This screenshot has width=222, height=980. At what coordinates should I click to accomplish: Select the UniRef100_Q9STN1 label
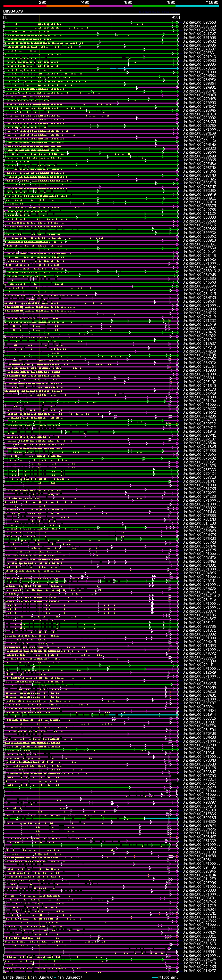(199, 91)
